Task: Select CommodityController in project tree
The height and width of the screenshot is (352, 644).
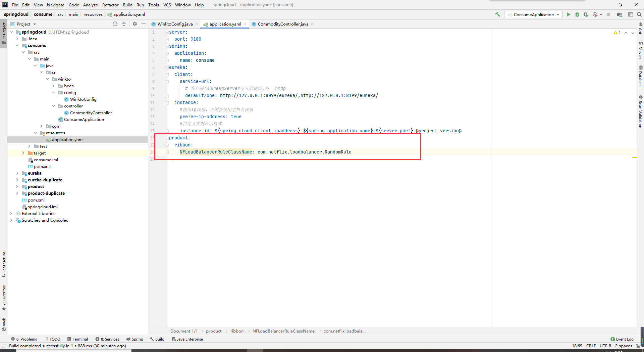Action: [91, 113]
